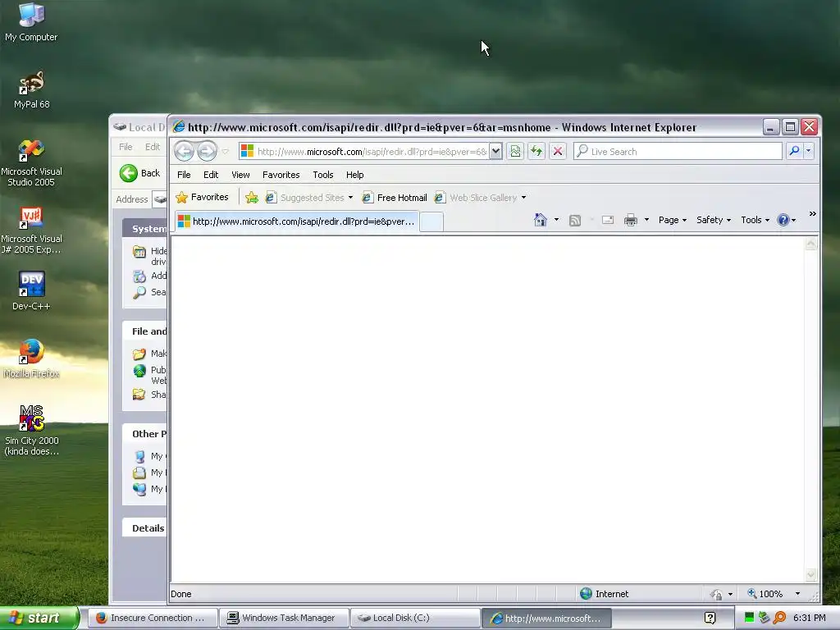The width and height of the screenshot is (840, 630).
Task: Click the Refresh page icon
Action: [x=536, y=152]
